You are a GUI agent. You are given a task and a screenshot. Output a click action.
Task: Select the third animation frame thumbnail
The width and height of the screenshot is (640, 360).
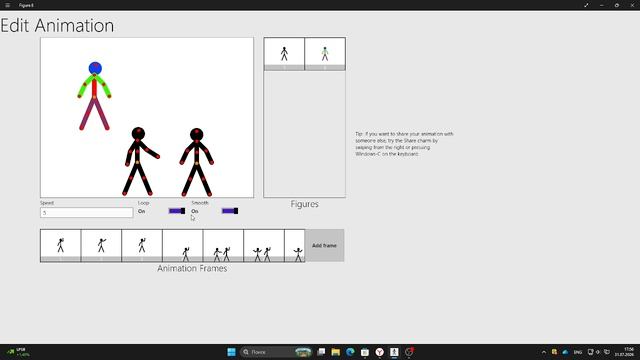click(142, 246)
